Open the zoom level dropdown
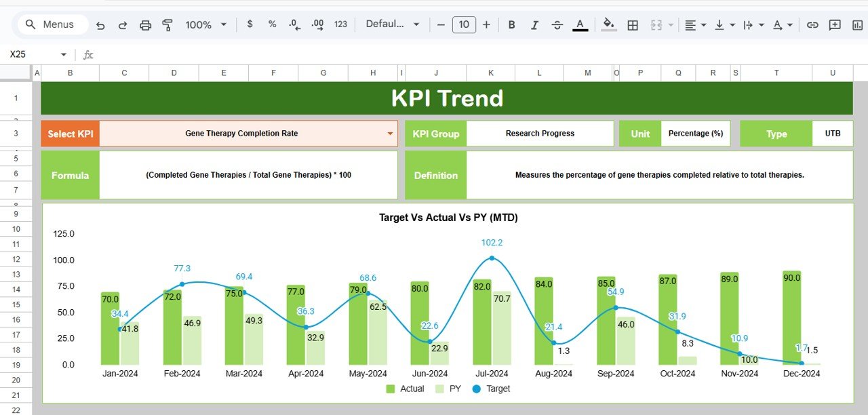Screen dimensions: 868x415 click(205, 24)
